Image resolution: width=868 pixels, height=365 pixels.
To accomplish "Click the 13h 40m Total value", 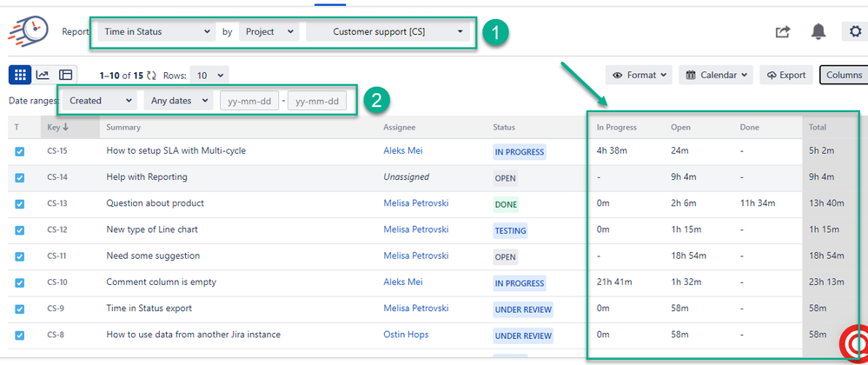I will pos(826,203).
